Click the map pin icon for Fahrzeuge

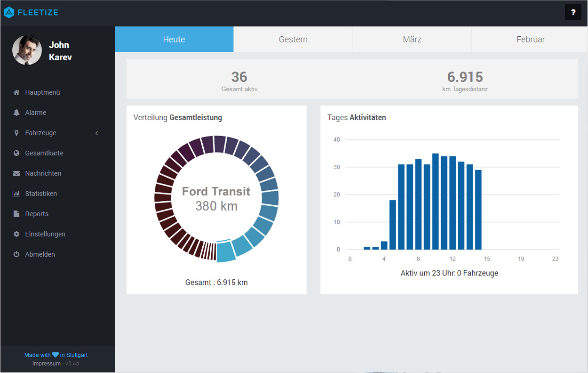pos(16,133)
